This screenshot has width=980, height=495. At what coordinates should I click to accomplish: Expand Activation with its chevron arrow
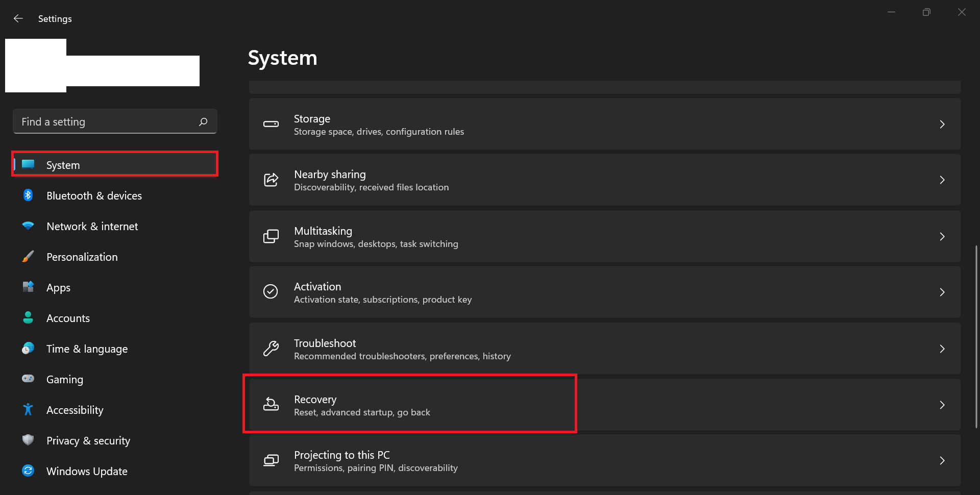click(942, 292)
